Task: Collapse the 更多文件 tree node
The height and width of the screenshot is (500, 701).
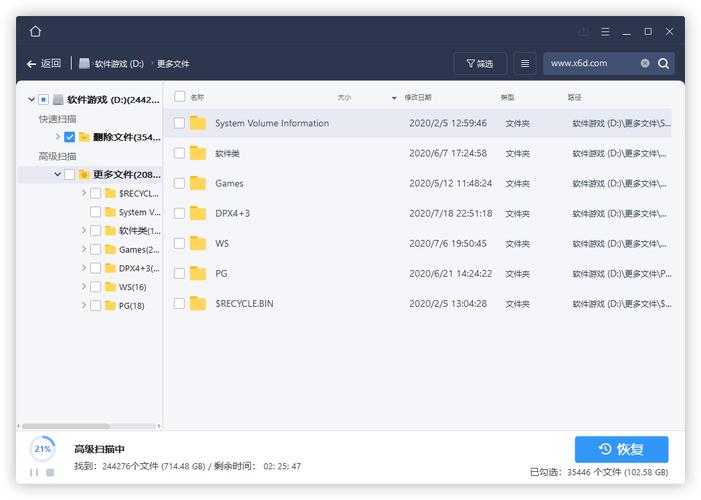Action: (x=57, y=174)
